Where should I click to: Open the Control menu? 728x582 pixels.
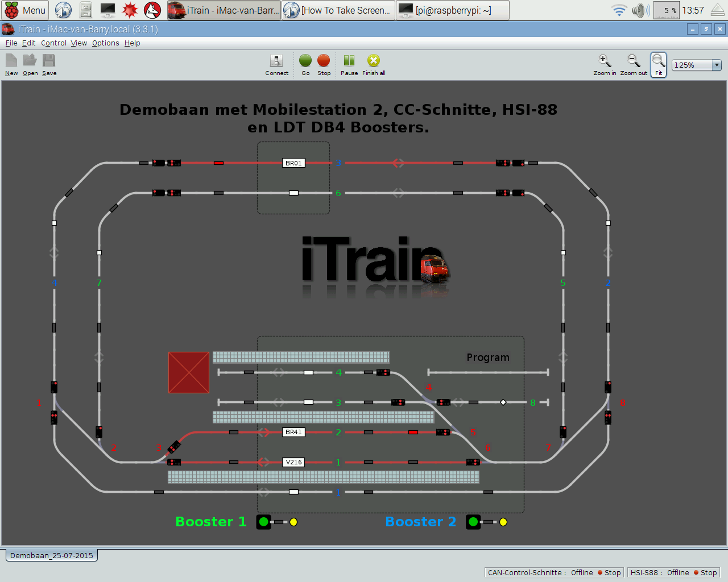point(53,43)
